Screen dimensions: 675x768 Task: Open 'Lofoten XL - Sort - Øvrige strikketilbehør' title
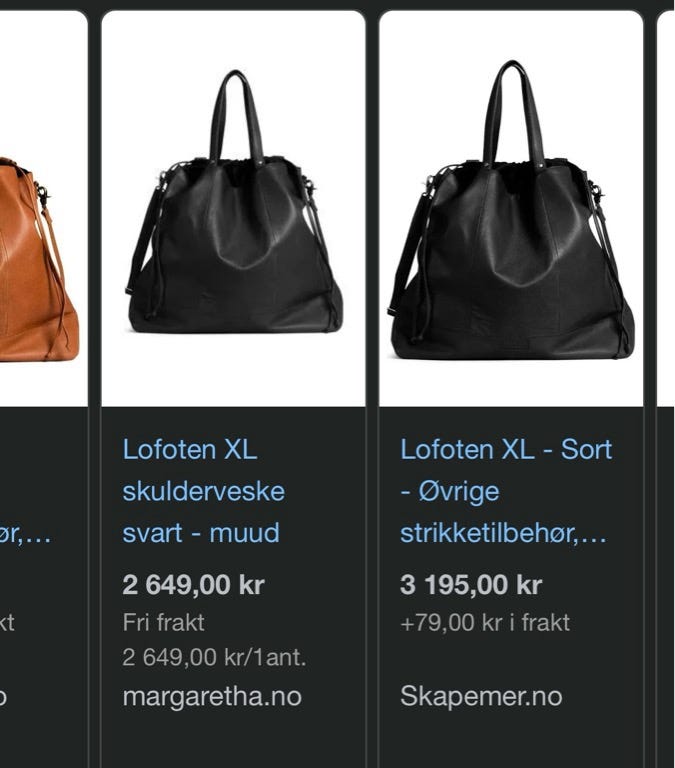[506, 491]
